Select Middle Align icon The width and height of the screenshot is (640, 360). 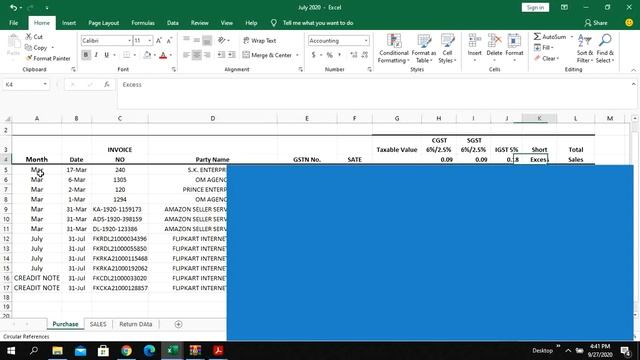pyautogui.click(x=196, y=40)
